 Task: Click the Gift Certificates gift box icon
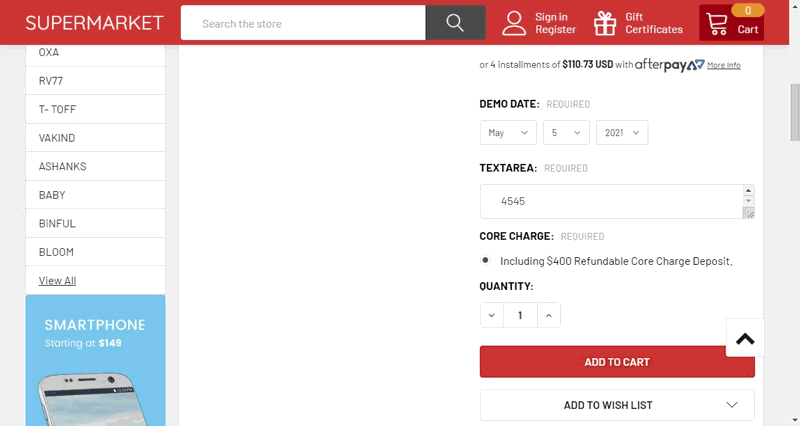(x=605, y=23)
